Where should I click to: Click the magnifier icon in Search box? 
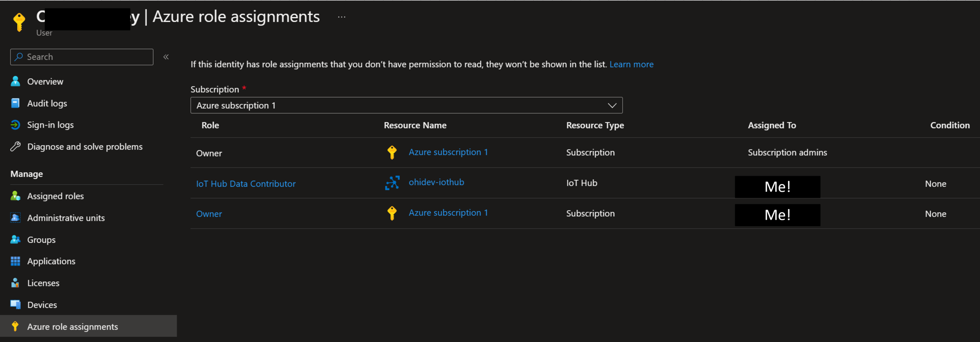pyautogui.click(x=19, y=57)
